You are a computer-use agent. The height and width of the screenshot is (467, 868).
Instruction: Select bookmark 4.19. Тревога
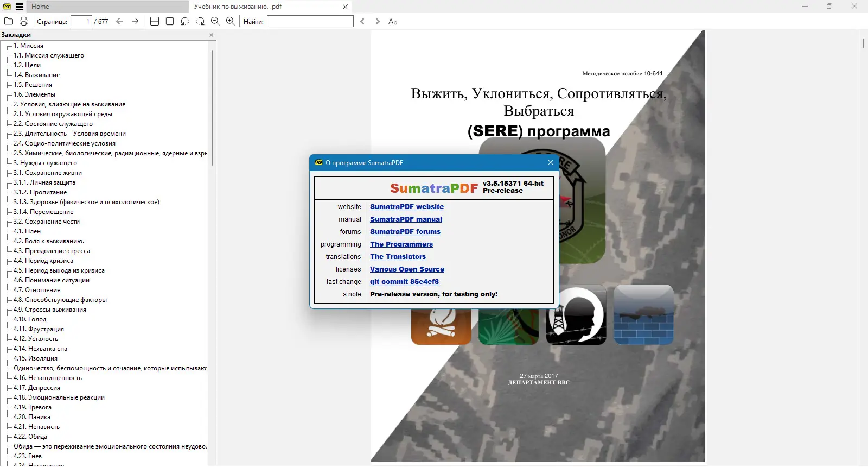[33, 407]
